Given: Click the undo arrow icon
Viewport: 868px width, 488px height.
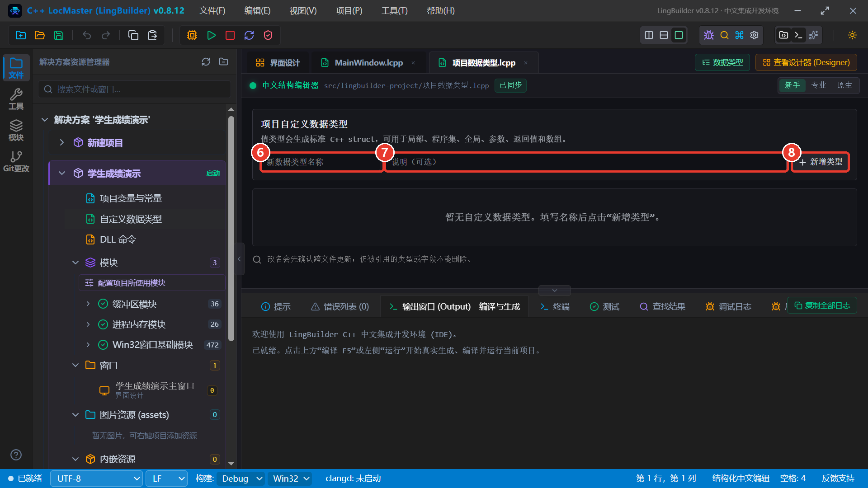Looking at the screenshot, I should (x=87, y=35).
